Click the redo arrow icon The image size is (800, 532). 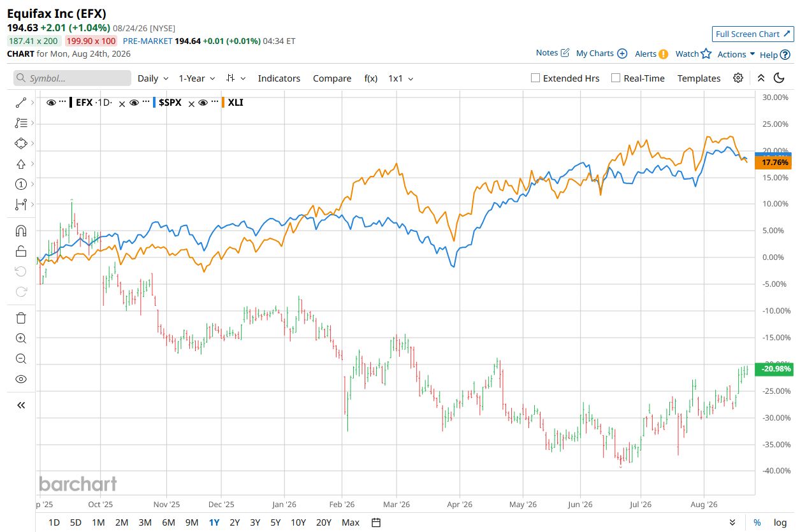click(x=20, y=292)
